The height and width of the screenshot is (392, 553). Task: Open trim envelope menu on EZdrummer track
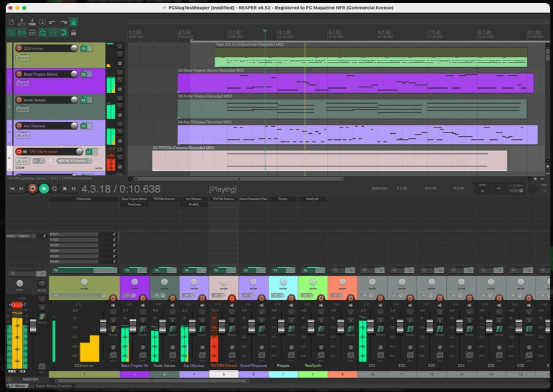tap(23, 58)
